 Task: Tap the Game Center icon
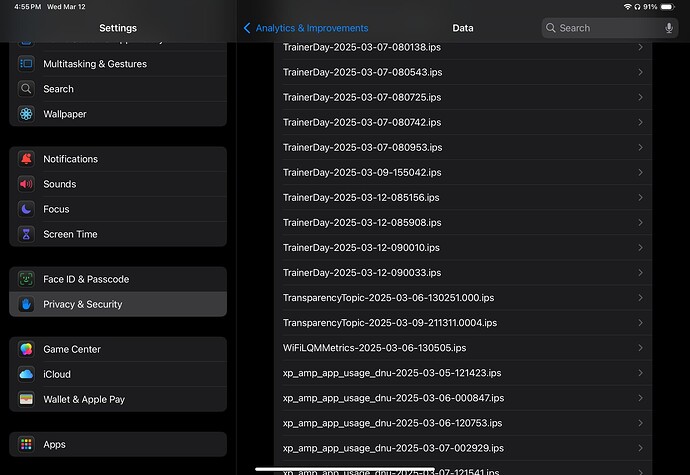(x=26, y=349)
